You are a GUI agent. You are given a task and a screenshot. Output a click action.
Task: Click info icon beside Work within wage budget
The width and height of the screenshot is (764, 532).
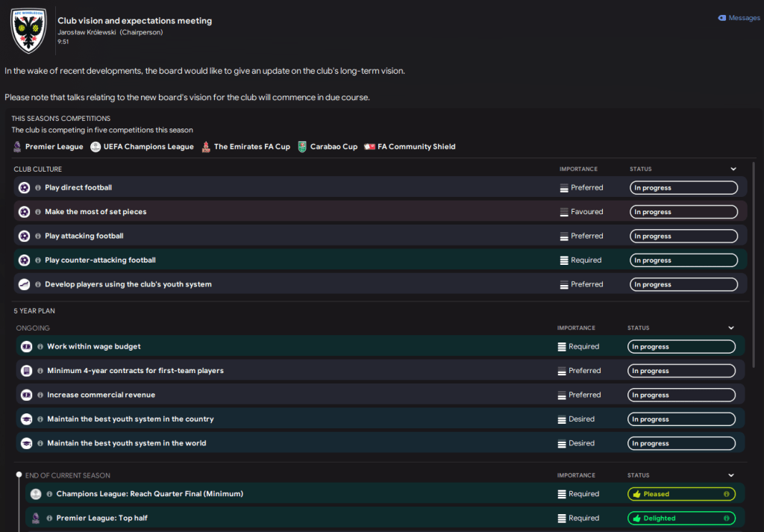click(40, 347)
